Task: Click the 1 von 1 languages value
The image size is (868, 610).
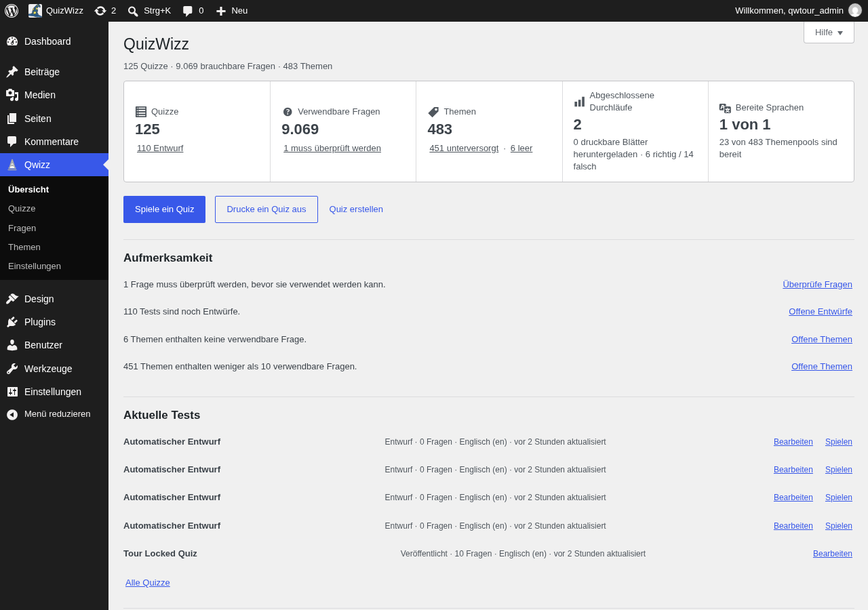Action: tap(745, 125)
